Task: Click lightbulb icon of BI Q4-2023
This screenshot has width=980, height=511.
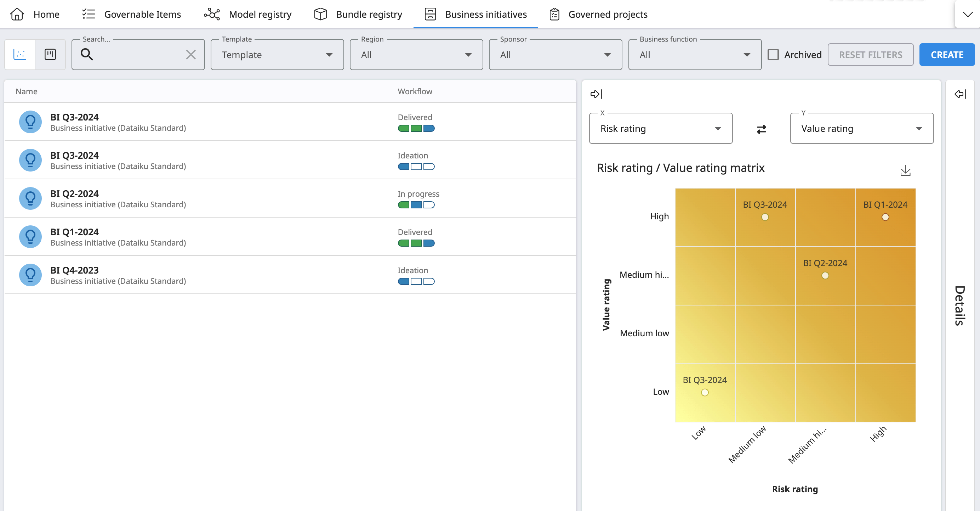Action: pos(30,275)
